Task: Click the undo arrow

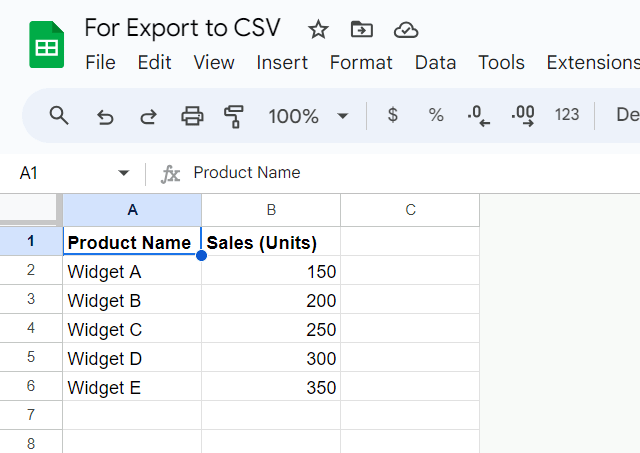Action: 105,116
